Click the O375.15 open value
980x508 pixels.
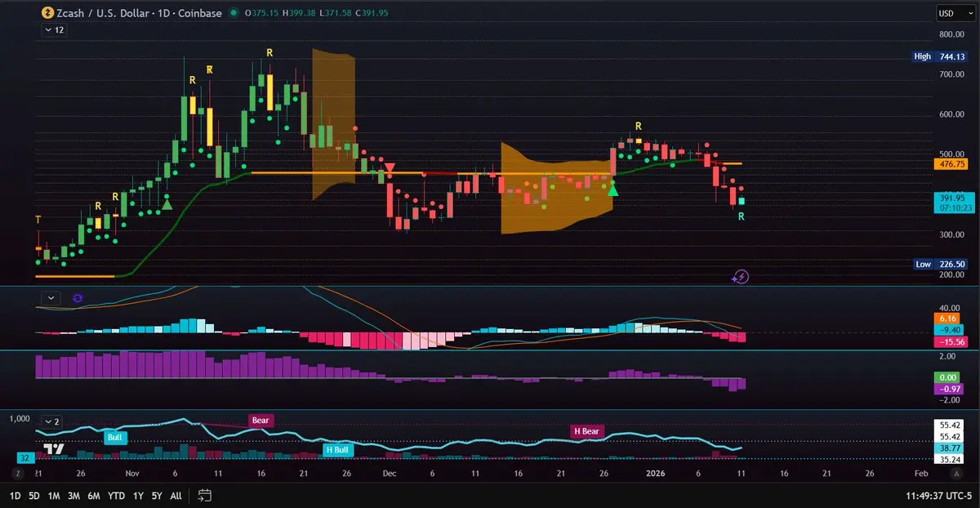click(264, 13)
